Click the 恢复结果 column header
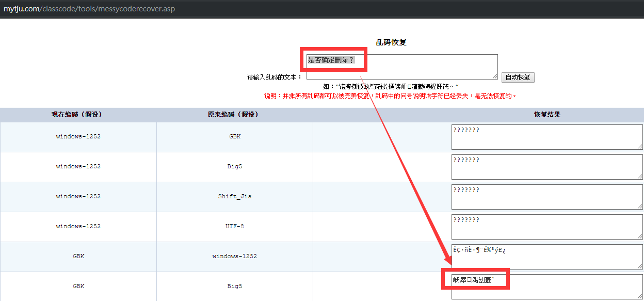 pos(546,115)
